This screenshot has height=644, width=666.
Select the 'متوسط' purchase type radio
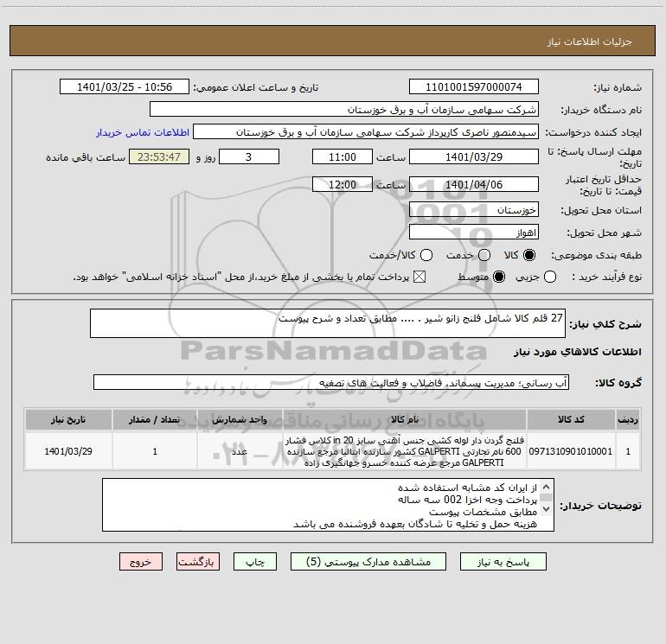point(499,277)
